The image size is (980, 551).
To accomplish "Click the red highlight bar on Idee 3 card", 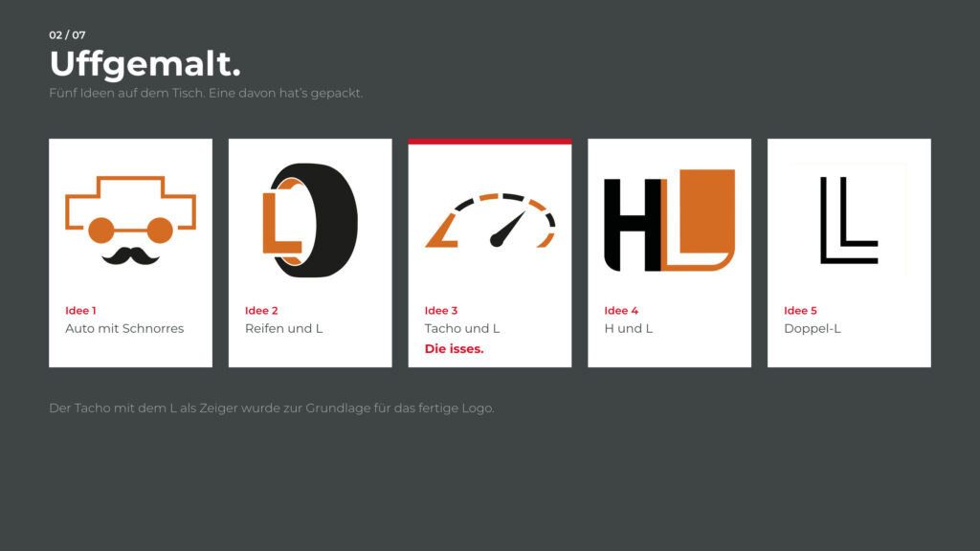I will (x=490, y=142).
